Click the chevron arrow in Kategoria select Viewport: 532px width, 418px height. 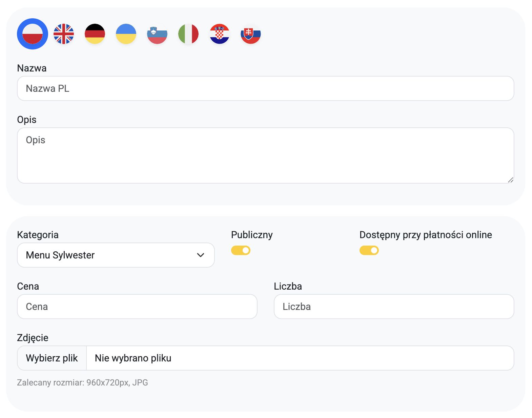pos(201,255)
